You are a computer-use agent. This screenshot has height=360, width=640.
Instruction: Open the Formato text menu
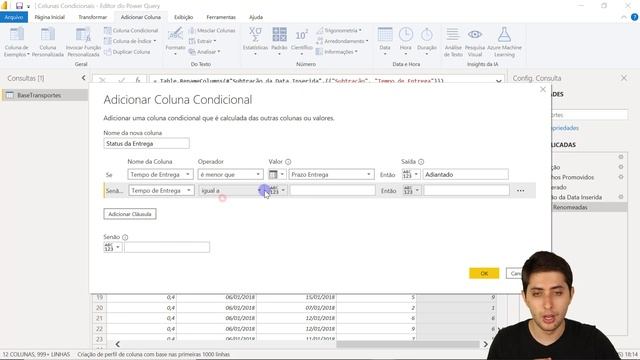pos(176,41)
